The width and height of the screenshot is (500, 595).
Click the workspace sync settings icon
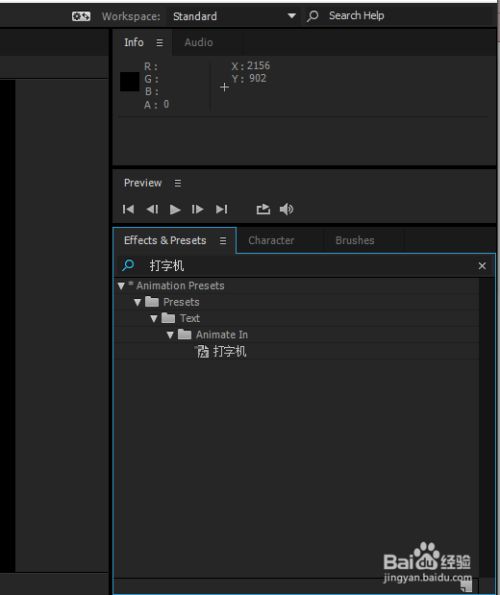point(81,16)
